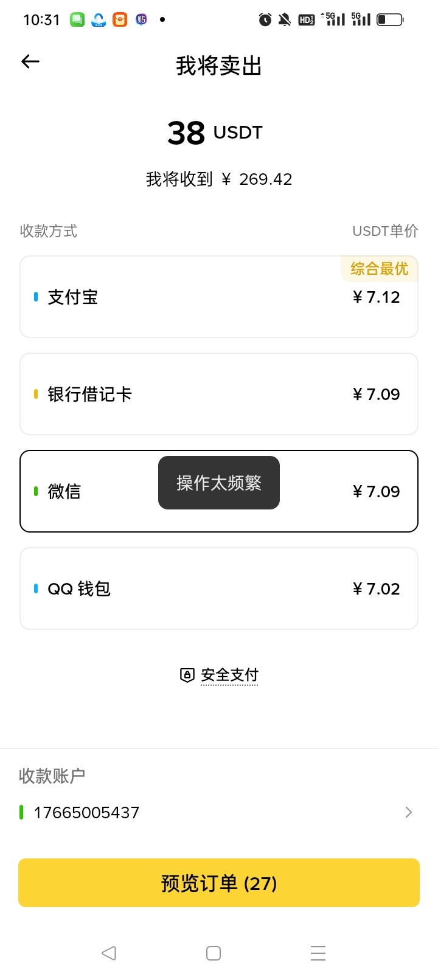The height and width of the screenshot is (980, 438).
Task: Tap the 收款账户 section label
Action: pos(52,776)
